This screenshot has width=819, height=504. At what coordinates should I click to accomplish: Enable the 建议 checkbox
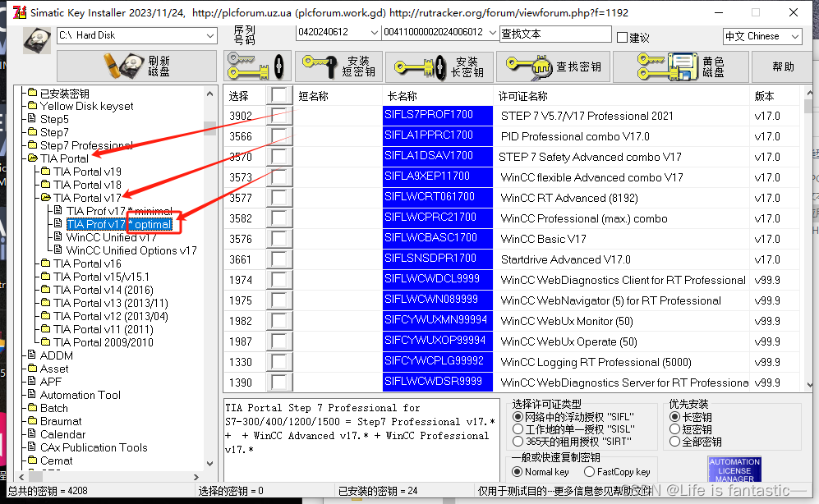622,37
